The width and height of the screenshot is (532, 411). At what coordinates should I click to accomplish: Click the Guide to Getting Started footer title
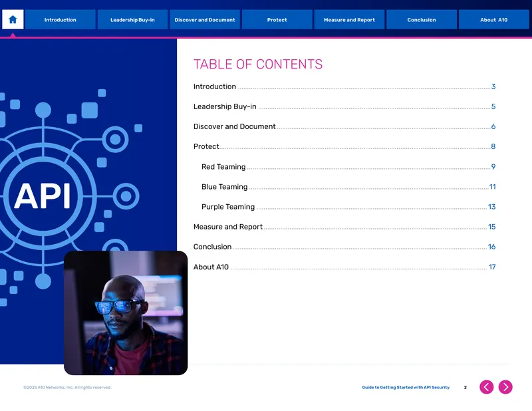pos(406,387)
